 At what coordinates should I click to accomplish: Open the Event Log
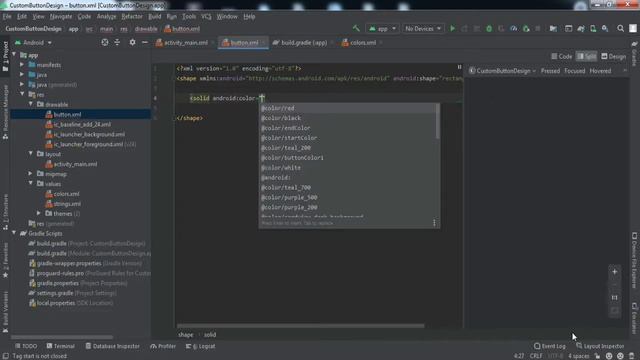coord(549,346)
